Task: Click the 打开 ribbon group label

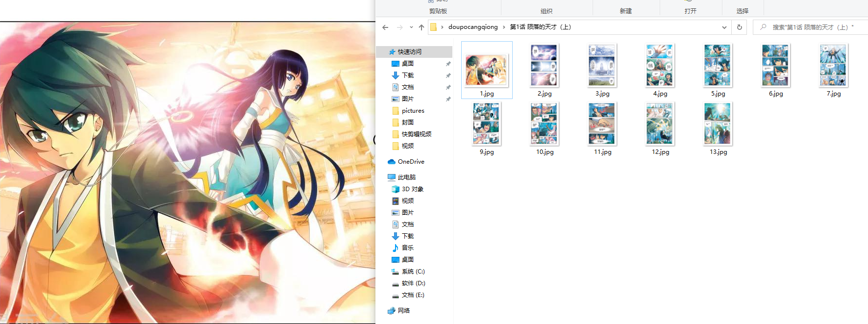Action: pyautogui.click(x=691, y=11)
